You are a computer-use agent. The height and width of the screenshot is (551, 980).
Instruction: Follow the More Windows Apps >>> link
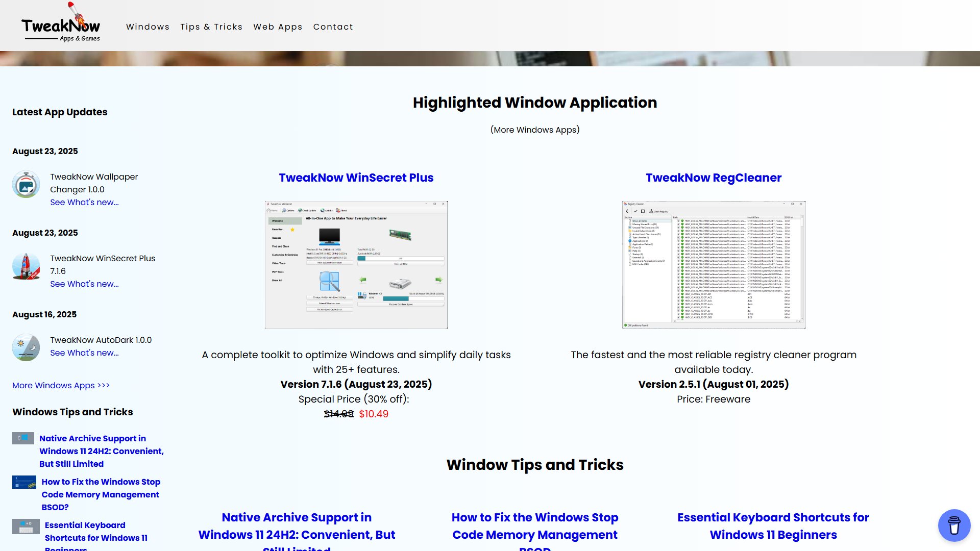pos(61,385)
